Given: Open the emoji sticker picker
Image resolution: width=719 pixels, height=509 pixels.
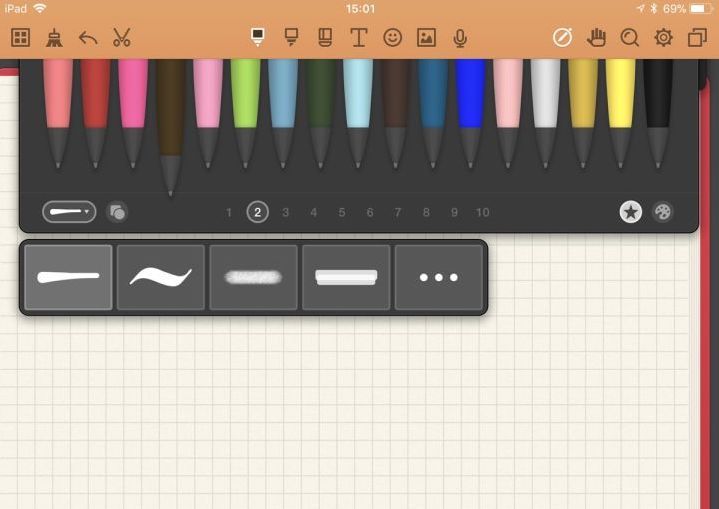Looking at the screenshot, I should [393, 38].
